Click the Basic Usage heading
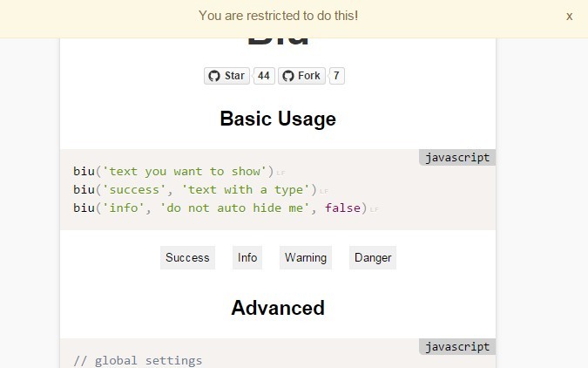588x368 pixels. [x=278, y=119]
